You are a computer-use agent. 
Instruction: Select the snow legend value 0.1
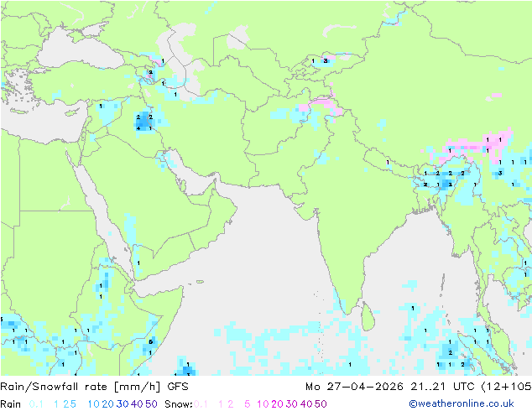pyautogui.click(x=201, y=404)
